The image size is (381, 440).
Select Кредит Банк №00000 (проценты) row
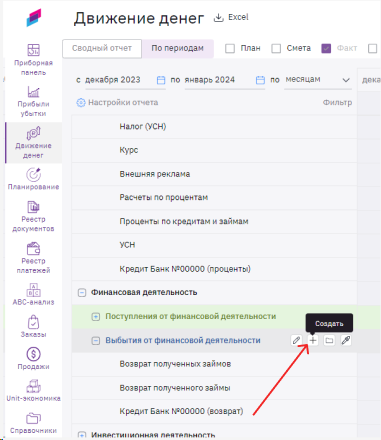[214, 269]
